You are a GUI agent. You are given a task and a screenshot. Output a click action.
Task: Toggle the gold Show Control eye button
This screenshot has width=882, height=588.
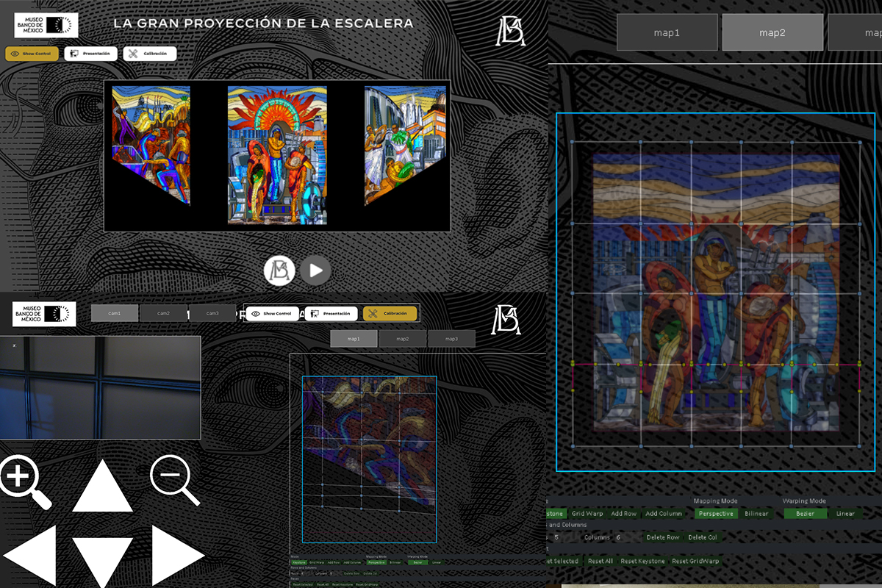(32, 54)
